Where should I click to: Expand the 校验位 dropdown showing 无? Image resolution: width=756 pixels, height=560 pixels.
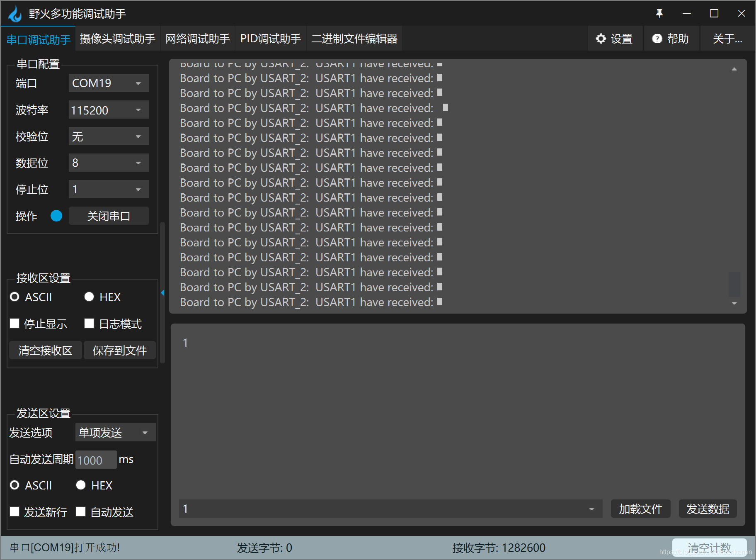point(109,136)
